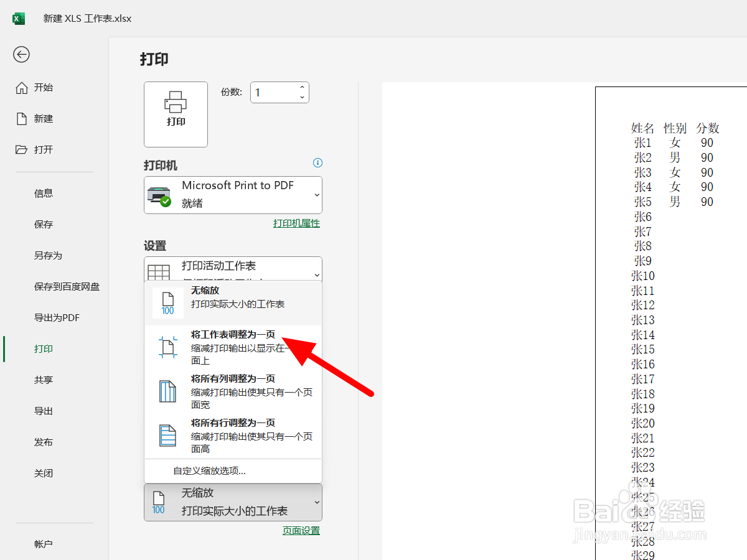Click 张1 in the print preview
747x560 pixels.
(x=642, y=143)
